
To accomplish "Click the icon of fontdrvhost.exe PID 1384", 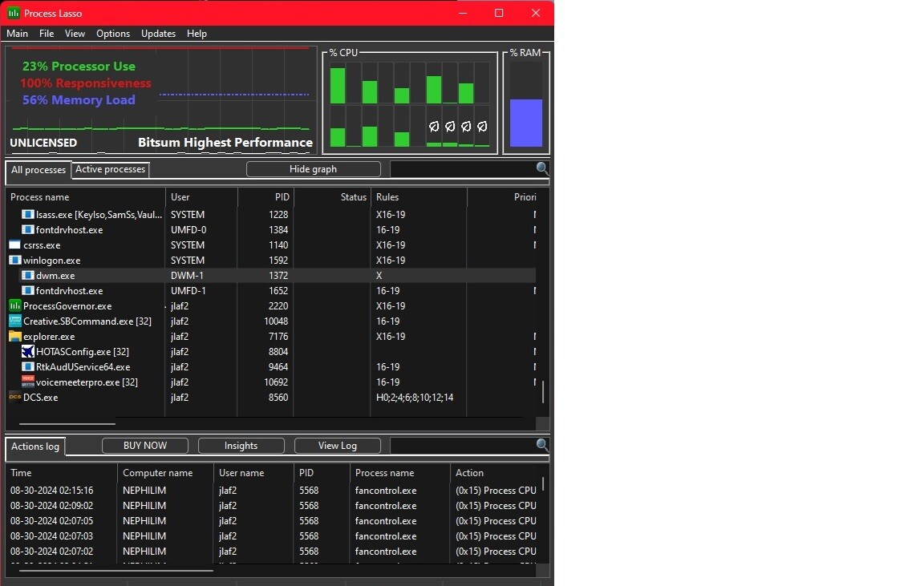I will pyautogui.click(x=28, y=230).
